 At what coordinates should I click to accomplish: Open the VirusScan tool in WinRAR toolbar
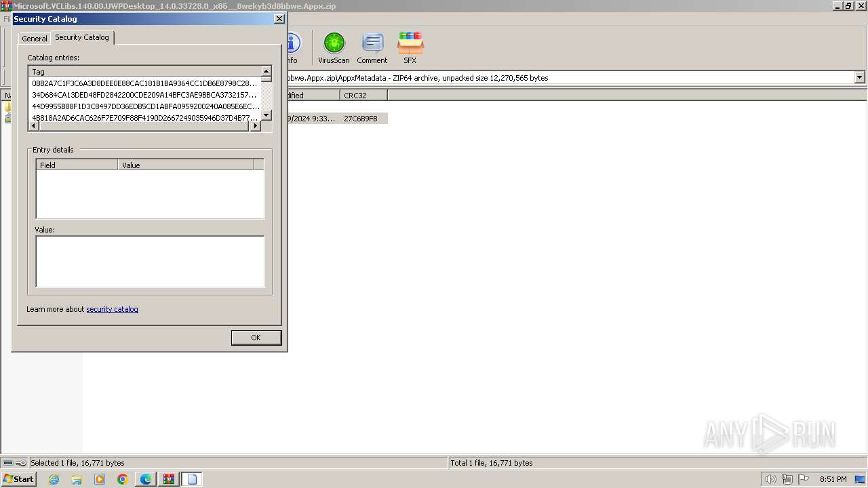coord(334,48)
